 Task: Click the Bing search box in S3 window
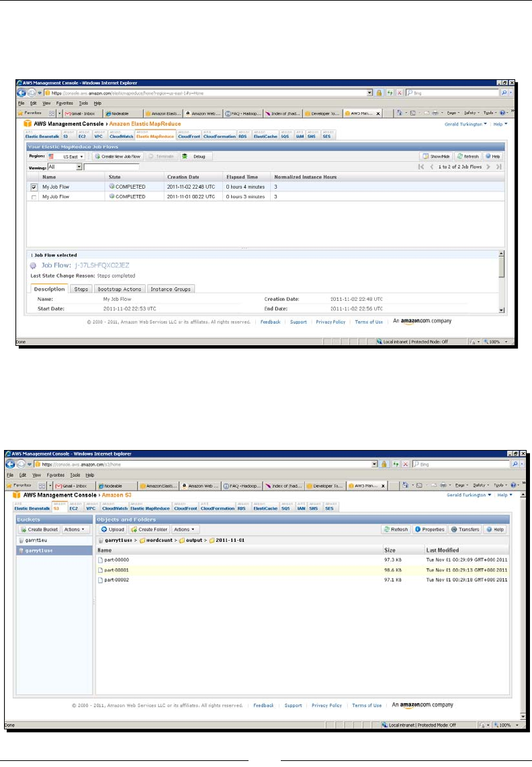point(461,463)
